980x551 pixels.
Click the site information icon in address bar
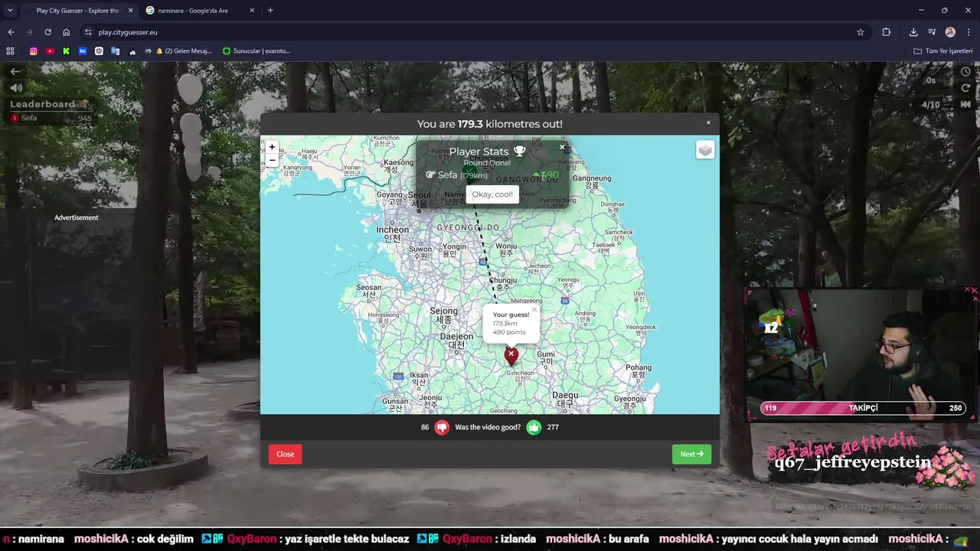tap(88, 32)
